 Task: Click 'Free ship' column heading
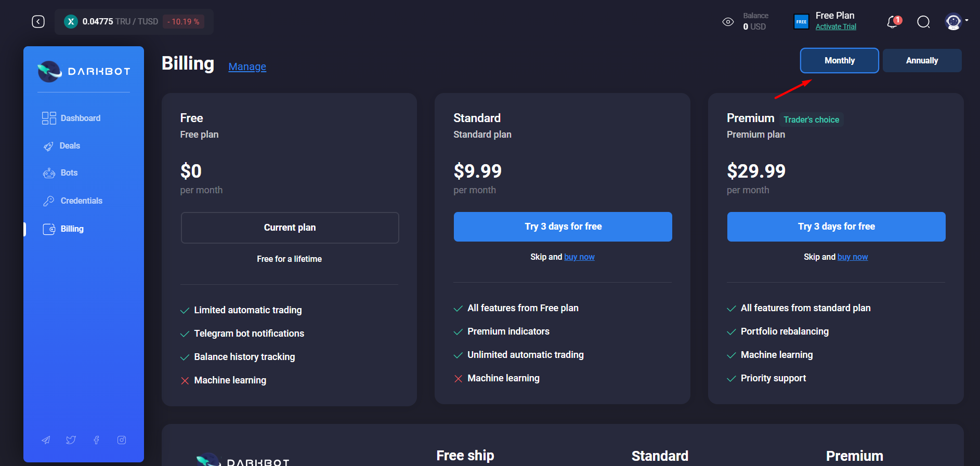pyautogui.click(x=465, y=456)
